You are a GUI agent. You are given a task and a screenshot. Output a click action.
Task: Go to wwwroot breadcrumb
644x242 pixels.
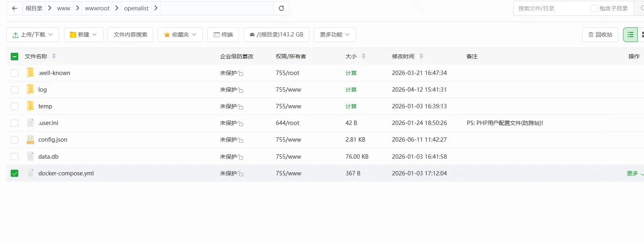[97, 8]
